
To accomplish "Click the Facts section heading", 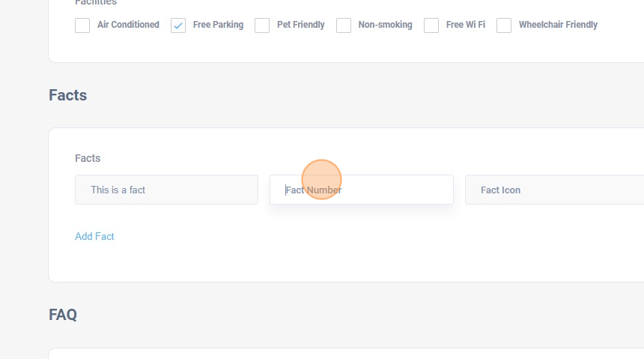I will (67, 95).
